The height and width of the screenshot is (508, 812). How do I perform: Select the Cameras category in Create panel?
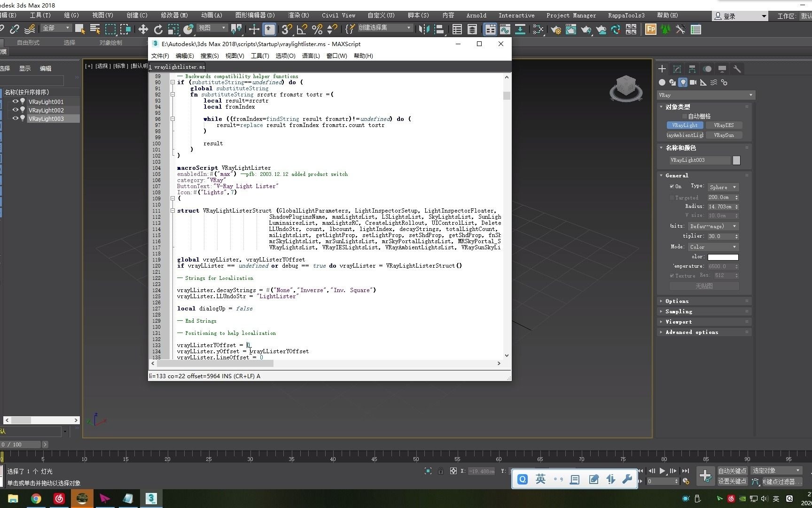693,82
